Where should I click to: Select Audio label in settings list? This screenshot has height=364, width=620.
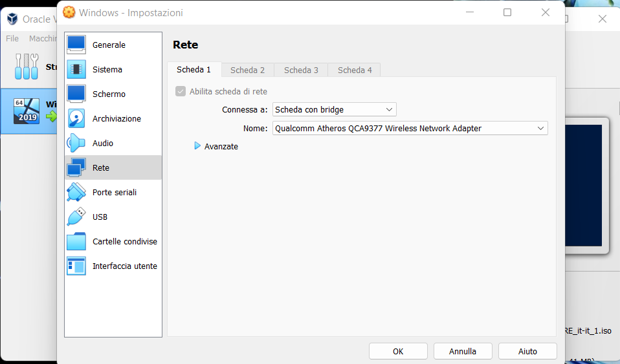(x=103, y=143)
